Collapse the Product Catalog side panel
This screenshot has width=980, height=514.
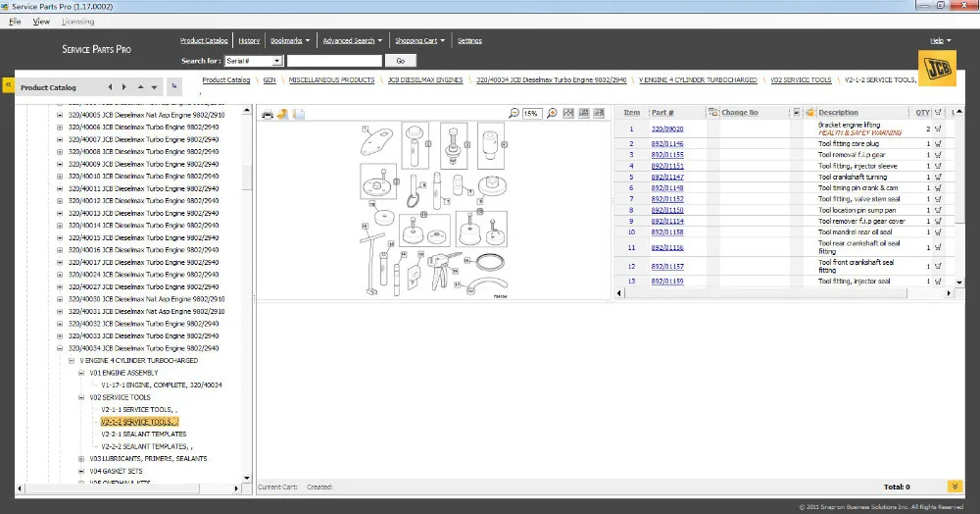[8, 85]
